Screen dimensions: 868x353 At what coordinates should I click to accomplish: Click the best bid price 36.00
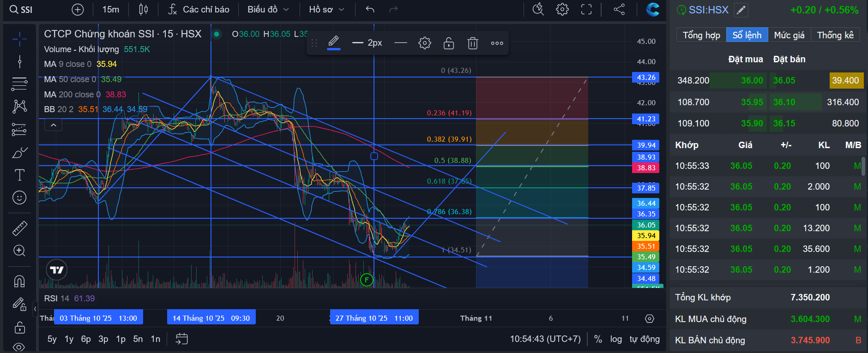click(x=752, y=81)
